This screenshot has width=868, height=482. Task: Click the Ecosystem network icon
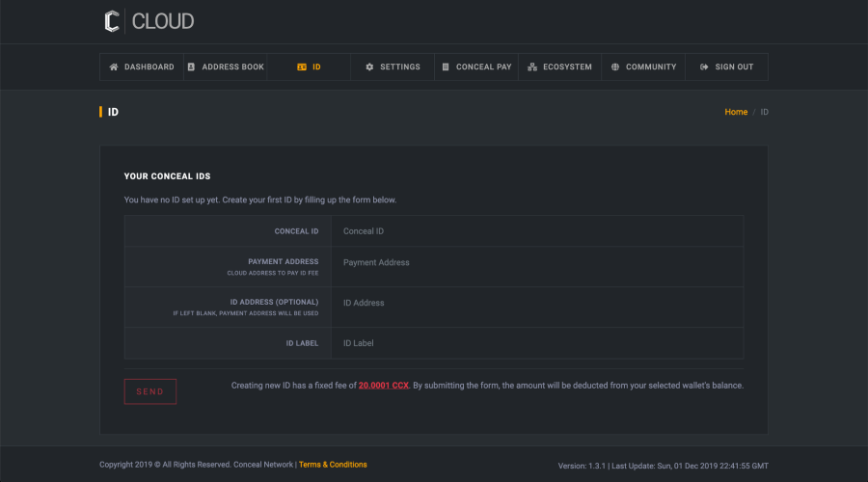pyautogui.click(x=532, y=67)
